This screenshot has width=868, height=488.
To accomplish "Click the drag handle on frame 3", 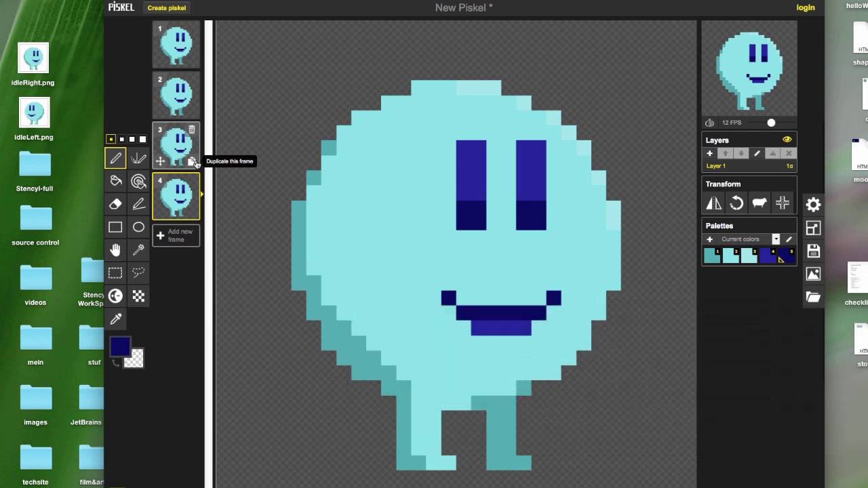I will (x=161, y=161).
